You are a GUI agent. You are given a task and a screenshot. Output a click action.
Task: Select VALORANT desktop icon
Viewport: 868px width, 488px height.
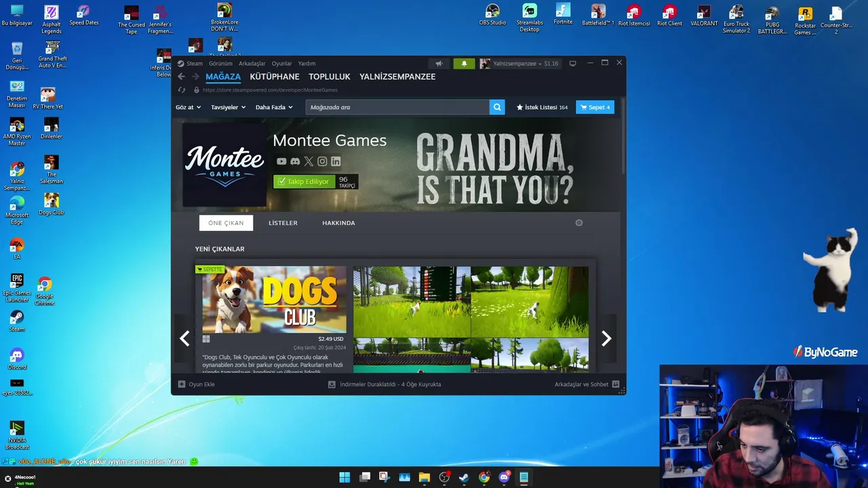704,15
